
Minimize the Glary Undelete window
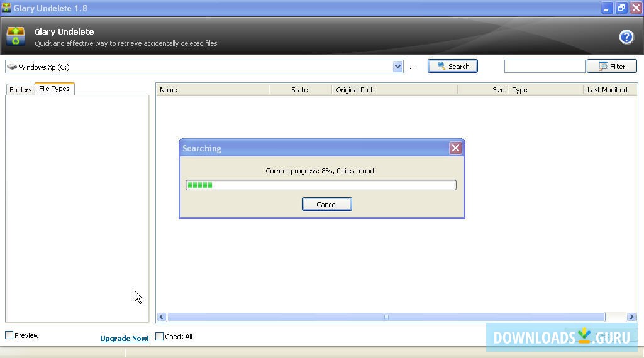tap(607, 8)
